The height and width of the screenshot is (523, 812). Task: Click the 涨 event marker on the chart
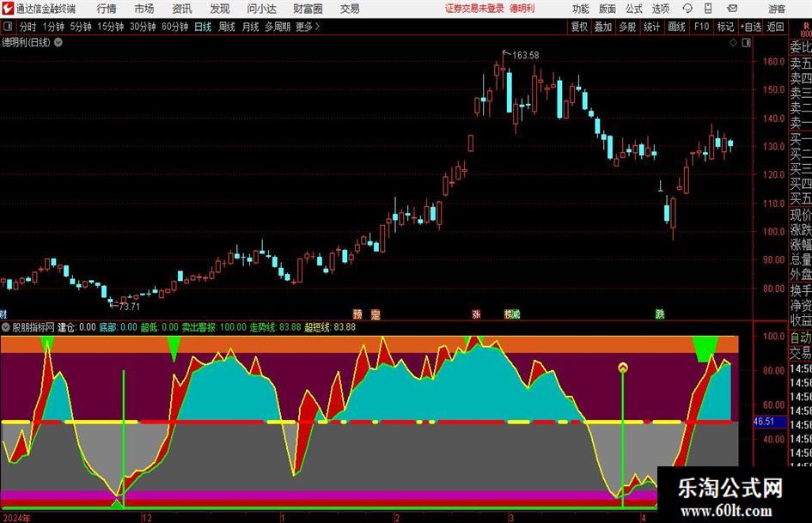click(476, 313)
